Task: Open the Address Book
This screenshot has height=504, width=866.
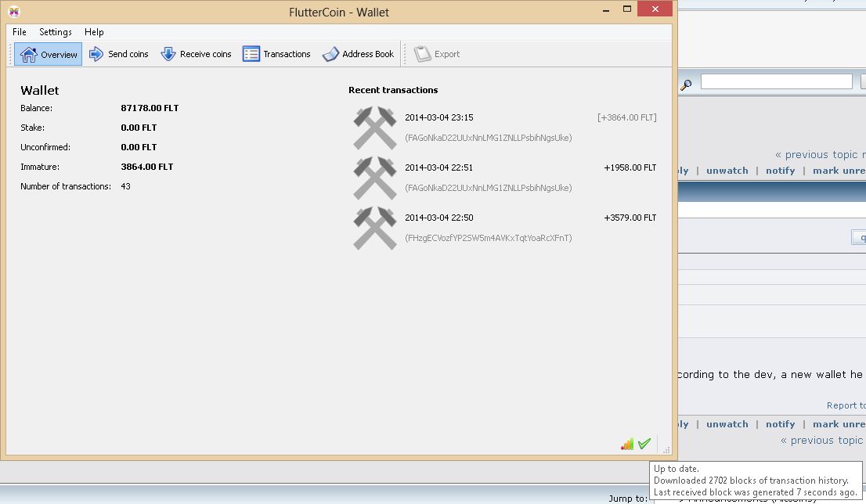Action: pyautogui.click(x=358, y=54)
